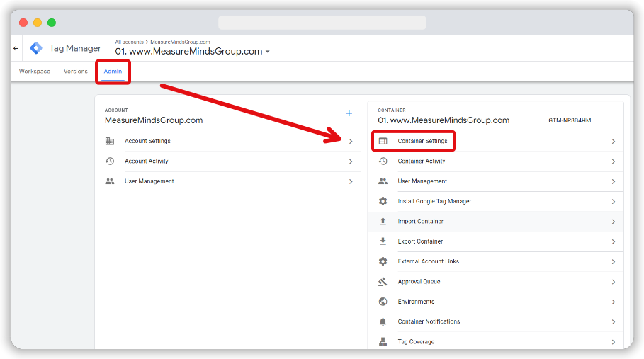Click the Account Activity history icon
This screenshot has height=359, width=644.
click(x=110, y=161)
